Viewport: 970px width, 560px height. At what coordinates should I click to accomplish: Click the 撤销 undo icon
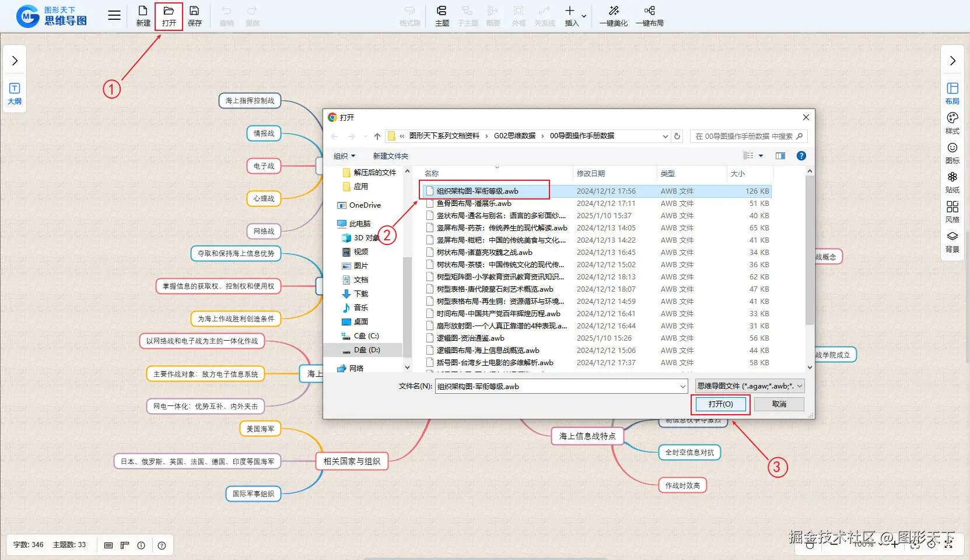coord(226,16)
